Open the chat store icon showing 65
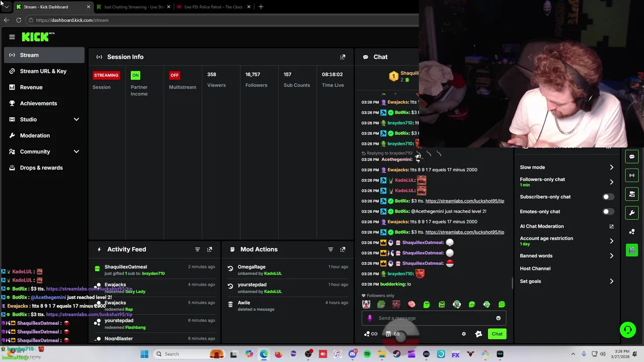644x362 pixels. coord(393,334)
